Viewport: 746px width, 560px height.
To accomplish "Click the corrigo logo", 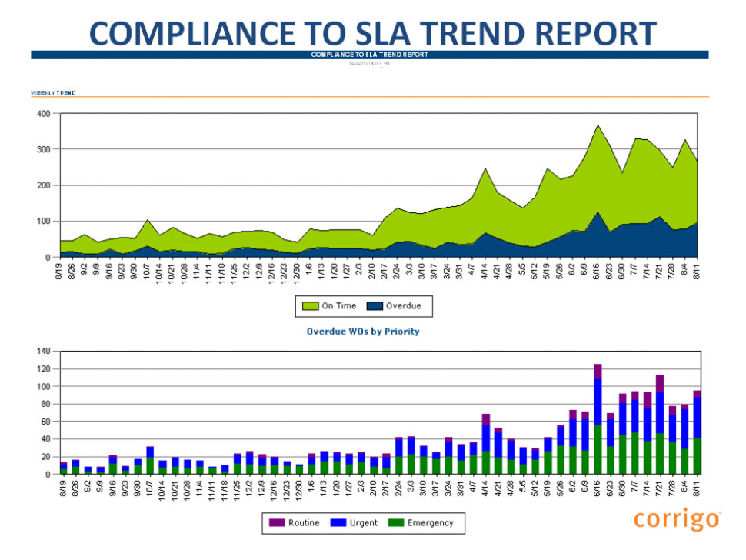I will [678, 519].
